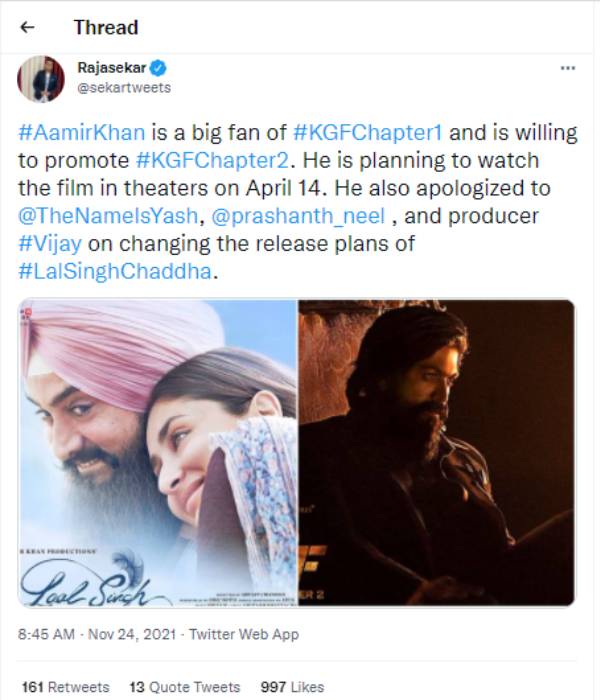Click the Twitter Web App source label
Viewport: 600px width, 700px height.
pyautogui.click(x=244, y=634)
